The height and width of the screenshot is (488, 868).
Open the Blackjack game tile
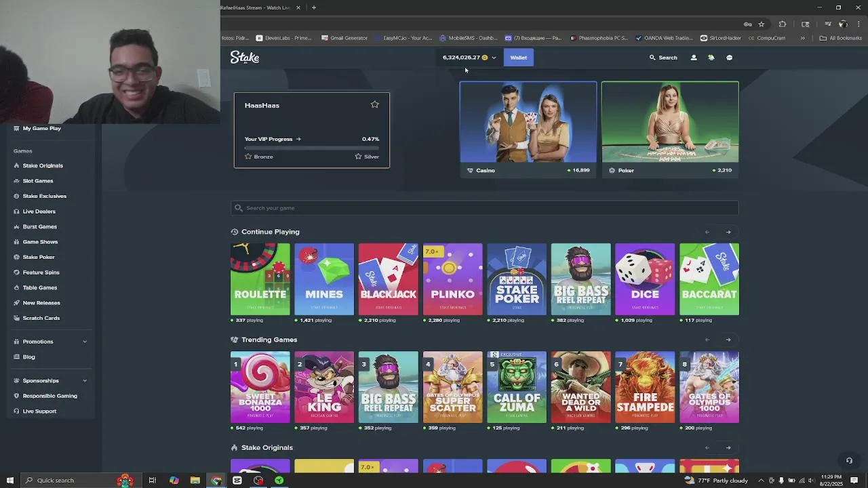[x=389, y=279]
